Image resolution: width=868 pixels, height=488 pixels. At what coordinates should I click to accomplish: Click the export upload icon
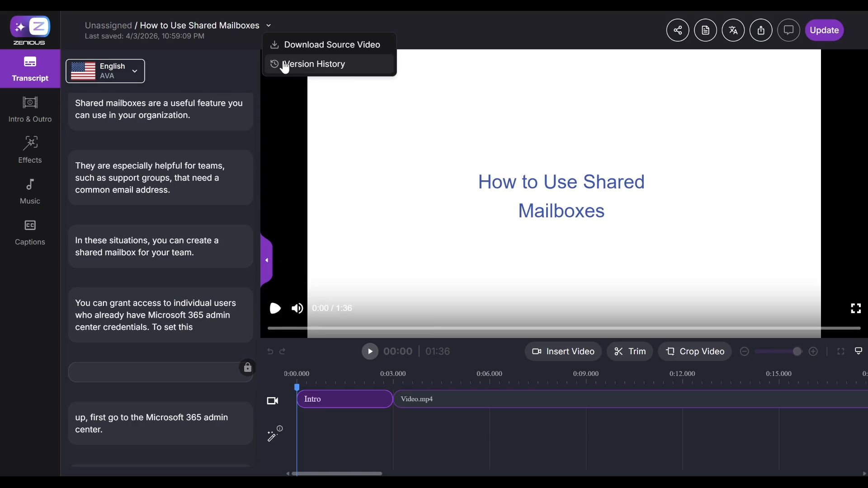tap(761, 30)
